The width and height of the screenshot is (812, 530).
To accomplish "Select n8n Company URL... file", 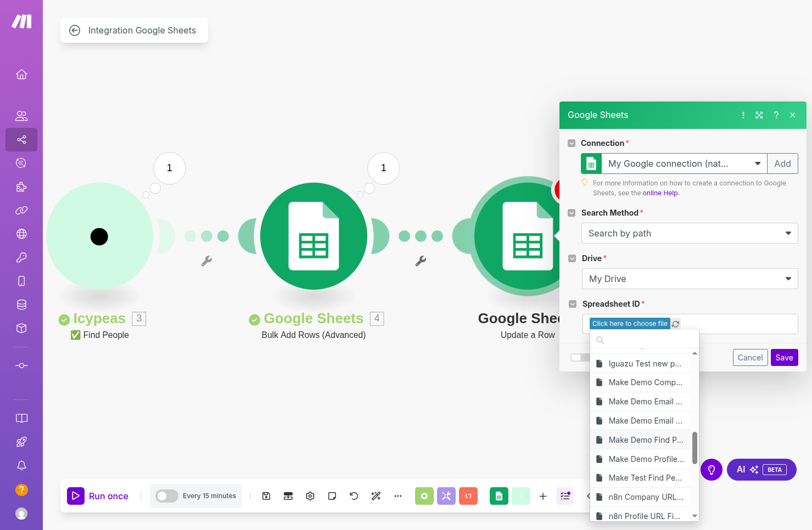I will [x=640, y=497].
